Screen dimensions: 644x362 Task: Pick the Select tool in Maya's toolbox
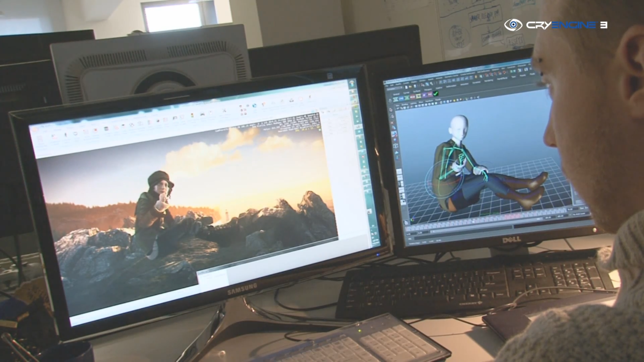point(391,110)
